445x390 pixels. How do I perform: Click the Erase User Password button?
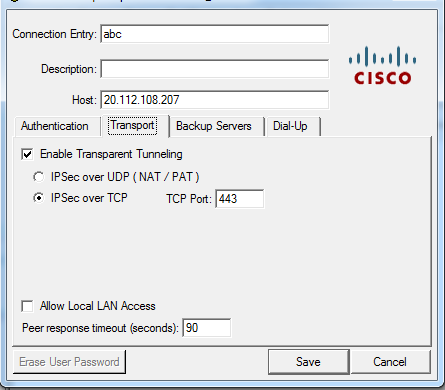tap(69, 362)
